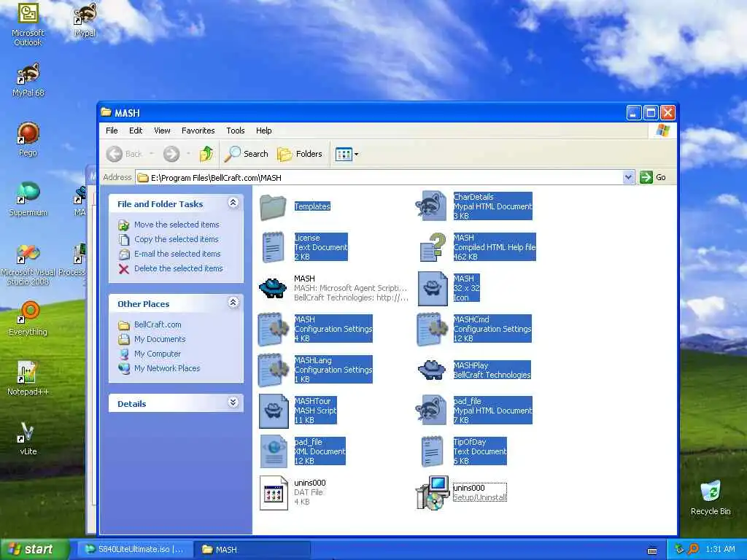The height and width of the screenshot is (560, 747).
Task: Click Move the selected items link
Action: coord(177,225)
